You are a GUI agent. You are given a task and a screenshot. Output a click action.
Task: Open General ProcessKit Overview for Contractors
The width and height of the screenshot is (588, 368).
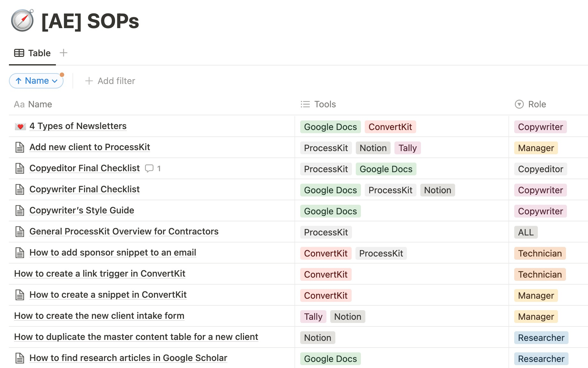[124, 232]
